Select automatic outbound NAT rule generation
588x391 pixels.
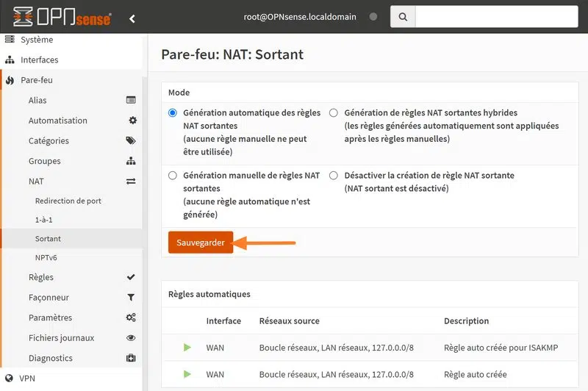pyautogui.click(x=173, y=113)
